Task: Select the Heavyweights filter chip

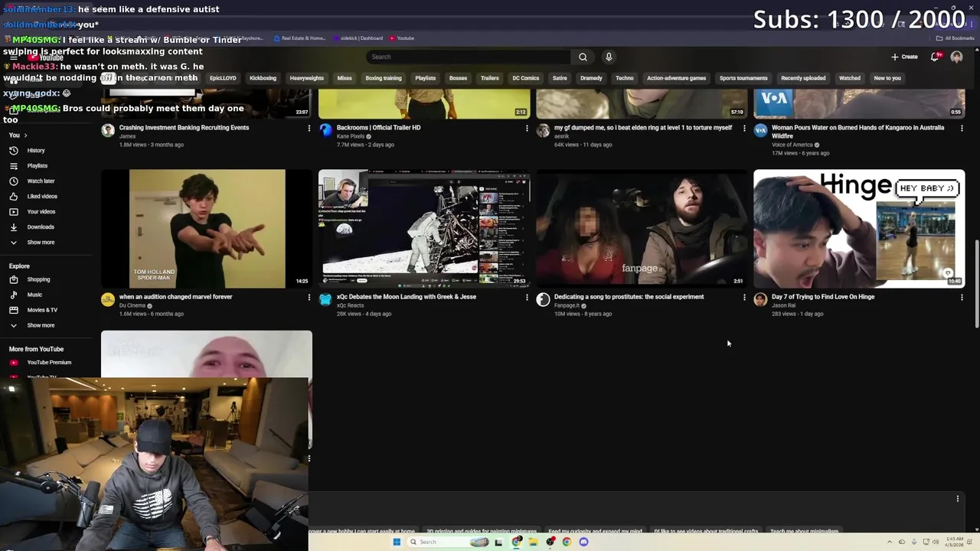Action: [306, 78]
